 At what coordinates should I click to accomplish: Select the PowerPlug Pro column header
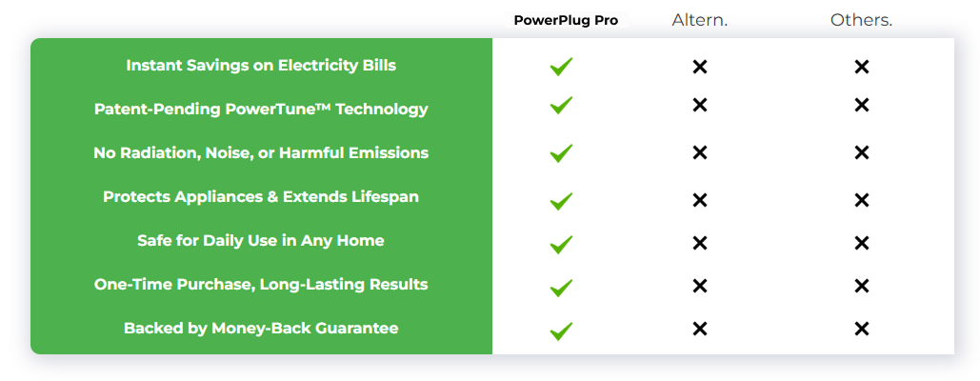(x=566, y=20)
